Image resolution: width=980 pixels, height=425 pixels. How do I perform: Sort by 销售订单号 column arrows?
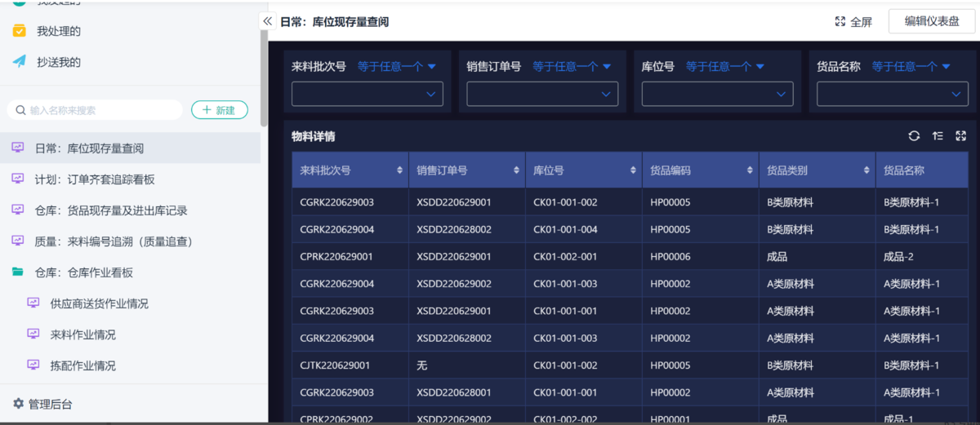(x=517, y=170)
